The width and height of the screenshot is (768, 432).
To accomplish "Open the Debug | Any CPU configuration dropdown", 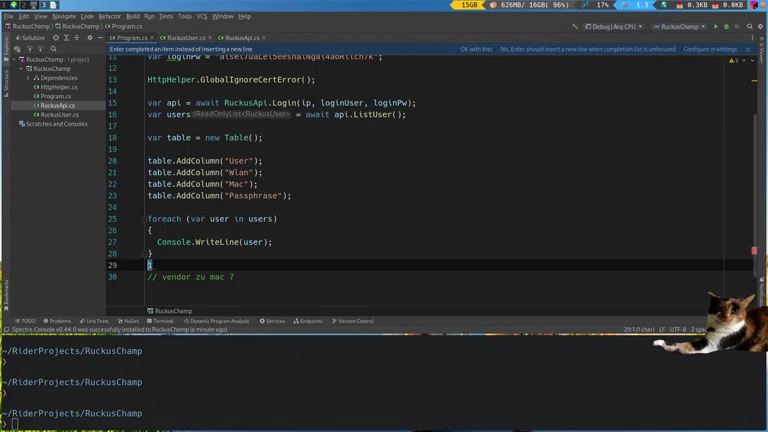I will click(614, 26).
